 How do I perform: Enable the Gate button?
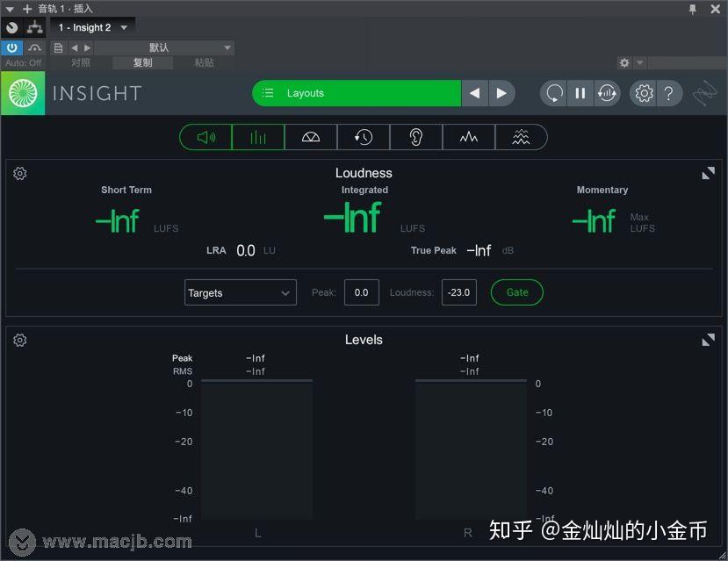[516, 292]
